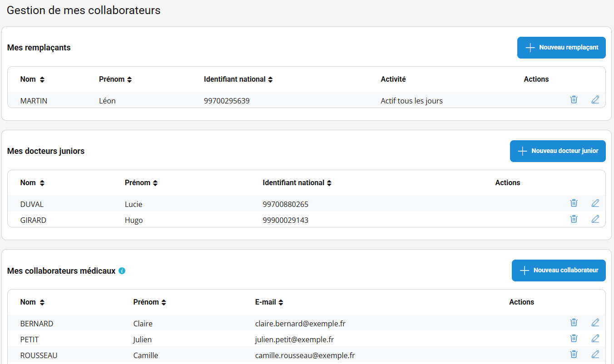Viewport: 614px width, 364px height.
Task: Click identifier 99900029143
Action: (x=286, y=220)
